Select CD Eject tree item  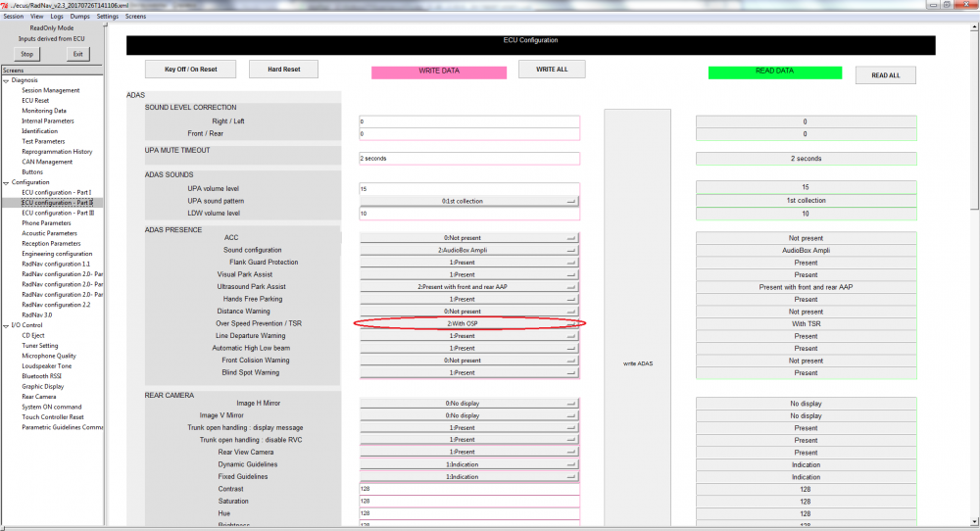pos(33,336)
